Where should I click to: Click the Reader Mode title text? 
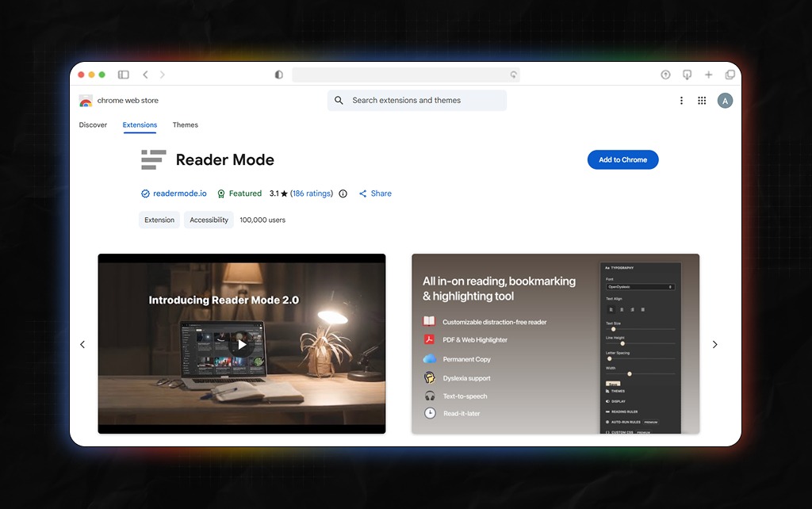pos(224,159)
